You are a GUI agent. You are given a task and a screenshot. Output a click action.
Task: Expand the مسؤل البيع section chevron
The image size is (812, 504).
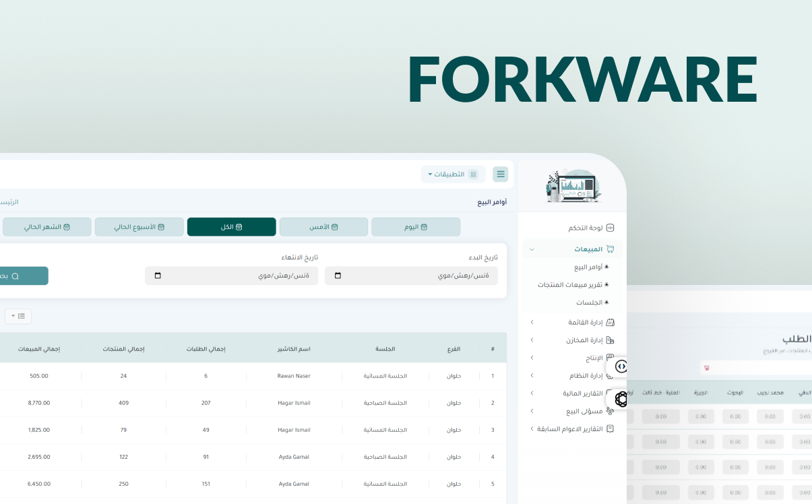532,410
